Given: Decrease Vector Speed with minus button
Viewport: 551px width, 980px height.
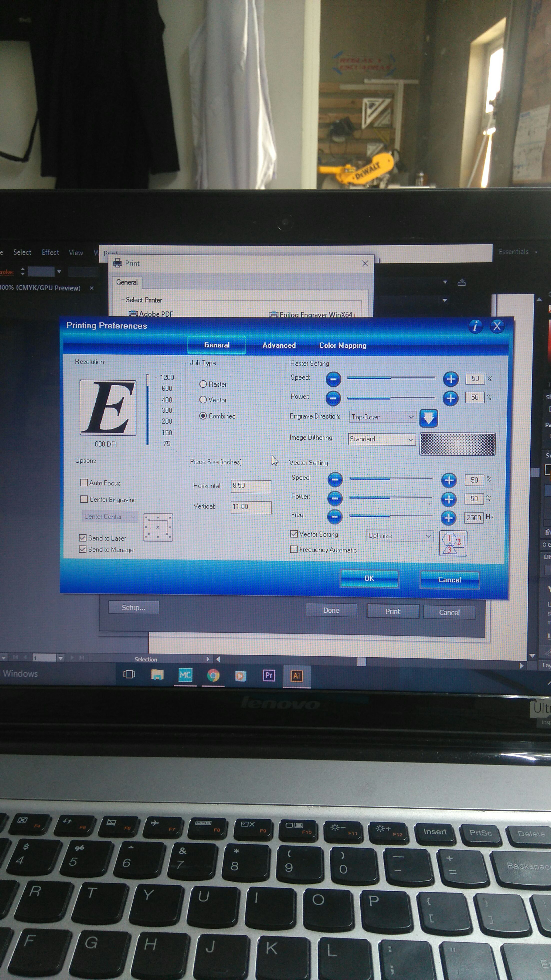Looking at the screenshot, I should 335,480.
